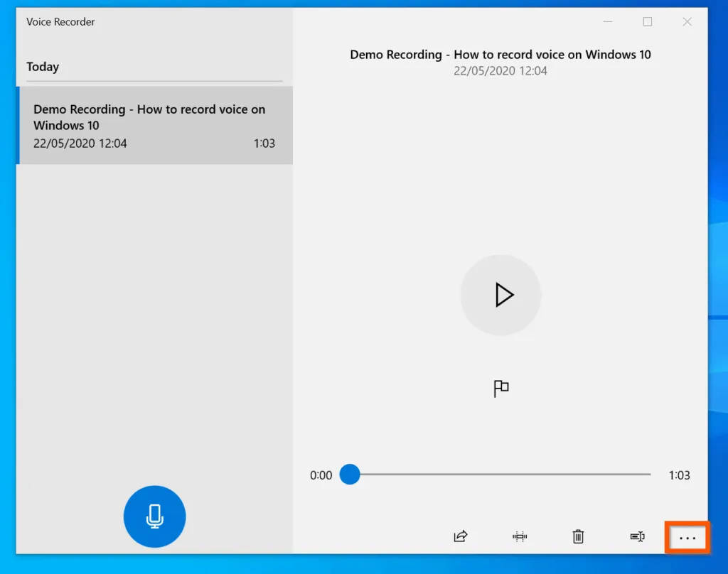Click the recording title above the player
Viewport: 728px width, 574px height.
500,54
